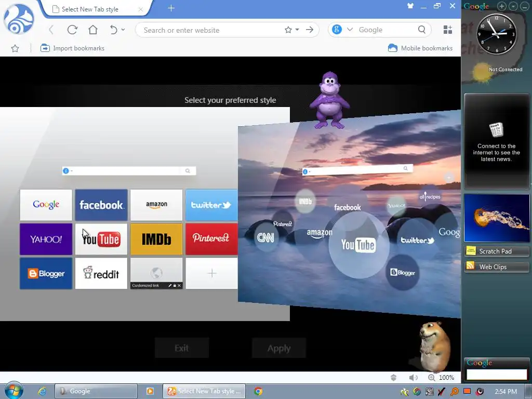Screen dimensions: 532x399
Task: Open the sidebar menu dropdown arrow icon
Action: click(513, 6)
